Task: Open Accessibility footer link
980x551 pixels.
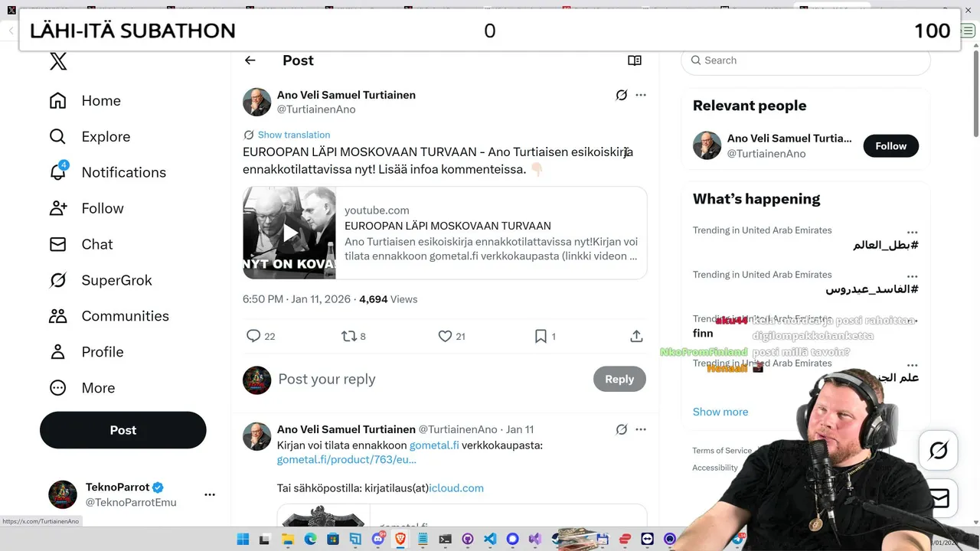Action: click(x=715, y=468)
